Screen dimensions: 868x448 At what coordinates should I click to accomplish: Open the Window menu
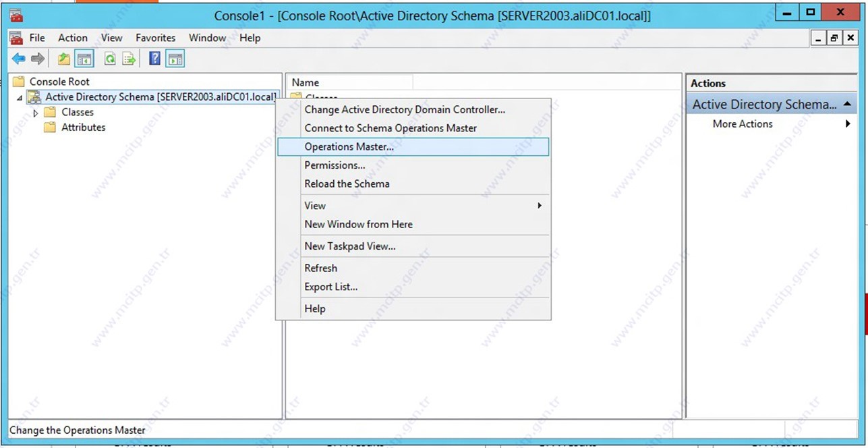207,38
